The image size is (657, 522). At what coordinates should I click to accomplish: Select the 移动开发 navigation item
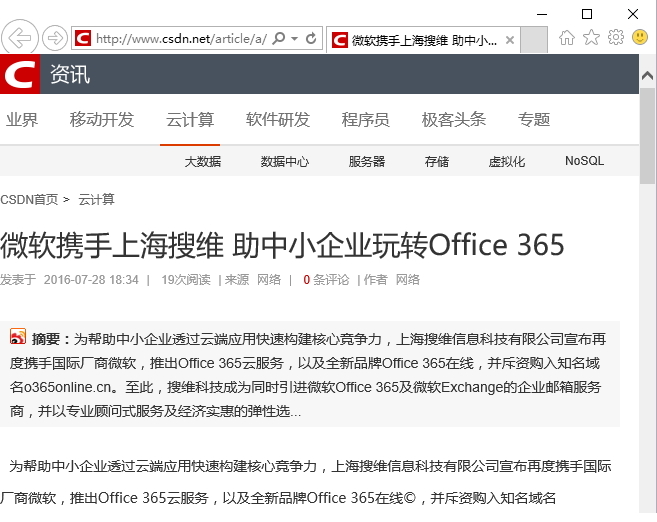(x=102, y=120)
